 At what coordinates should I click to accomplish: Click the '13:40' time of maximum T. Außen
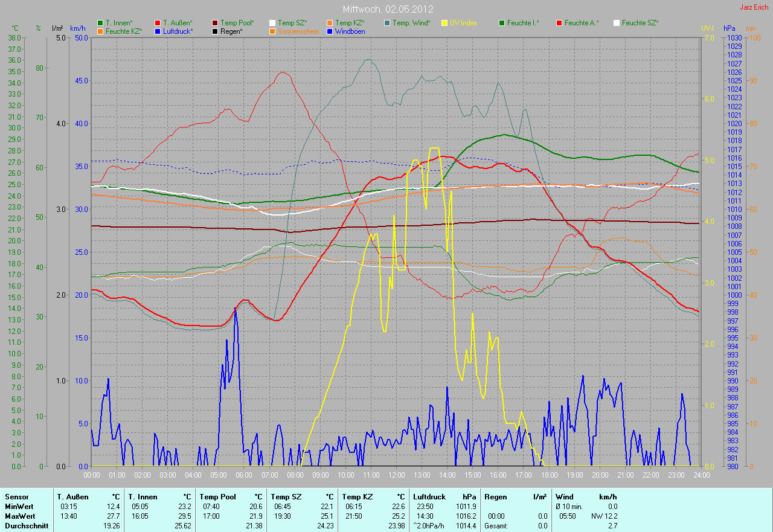tap(69, 516)
